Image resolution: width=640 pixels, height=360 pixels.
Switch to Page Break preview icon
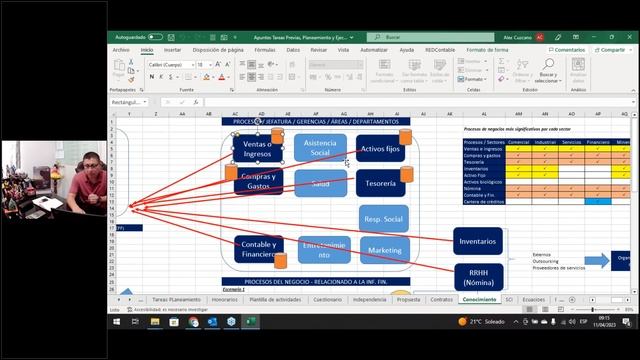[561, 310]
